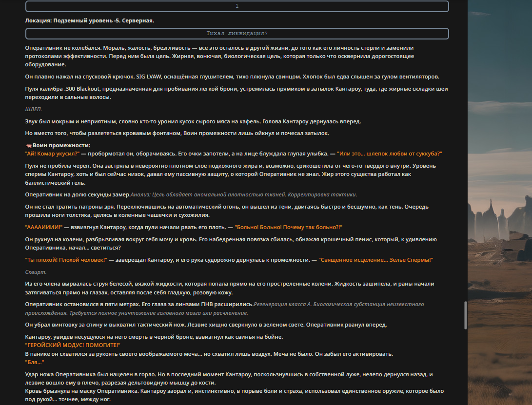The width and height of the screenshot is (532, 405).
Task: Click the orange text "ААААИИИИ!"
Action: (44, 227)
